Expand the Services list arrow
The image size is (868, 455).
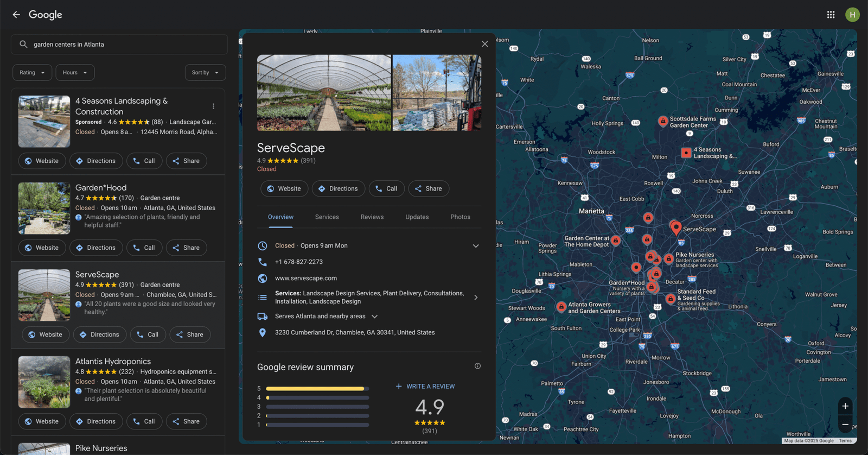point(476,298)
